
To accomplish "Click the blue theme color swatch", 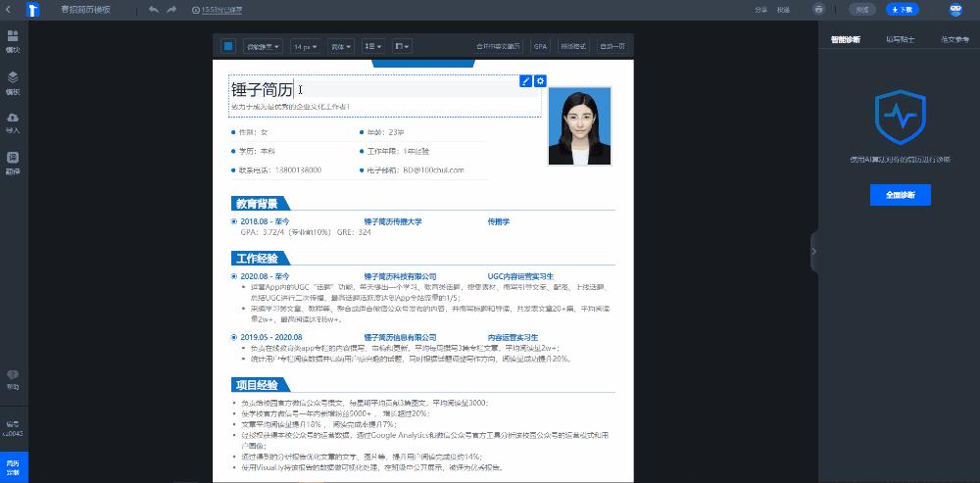I will (x=227, y=46).
